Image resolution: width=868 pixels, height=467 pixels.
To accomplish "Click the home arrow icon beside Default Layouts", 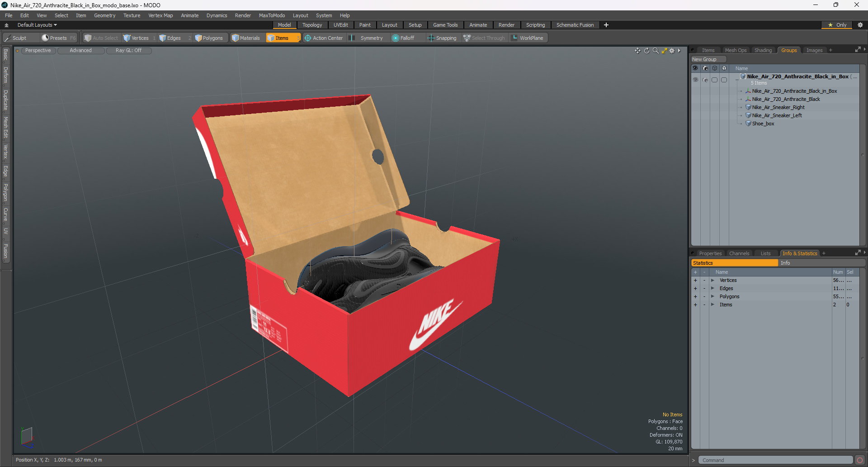I will 6,25.
